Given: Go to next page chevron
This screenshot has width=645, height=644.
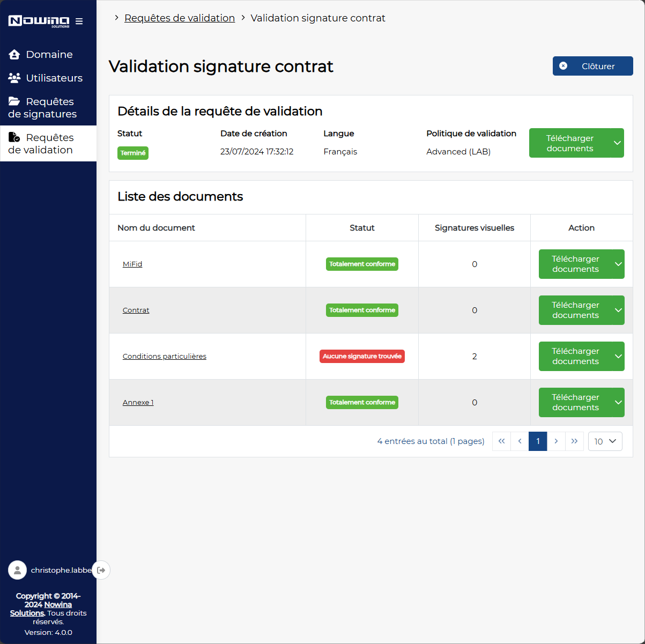Looking at the screenshot, I should pyautogui.click(x=556, y=441).
